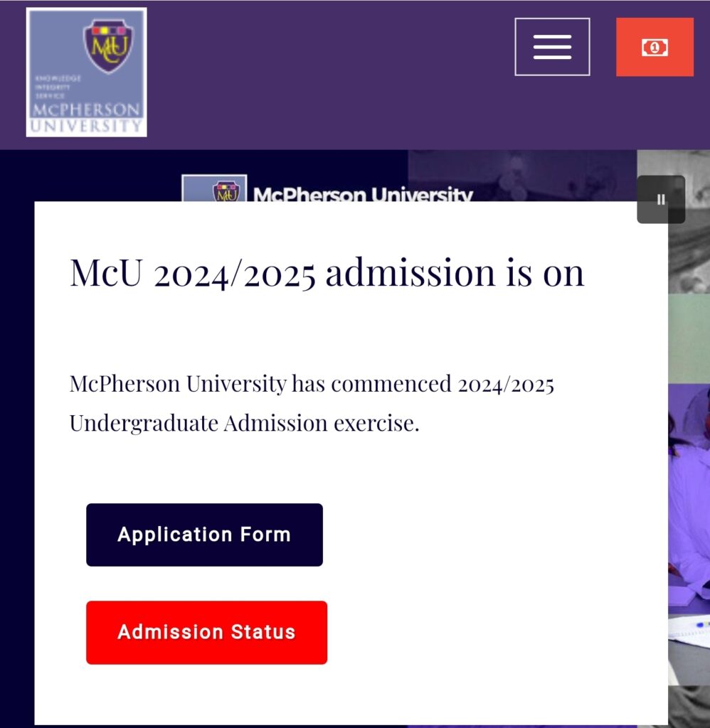Open the Application Form button
Image resolution: width=710 pixels, height=728 pixels.
pos(204,535)
